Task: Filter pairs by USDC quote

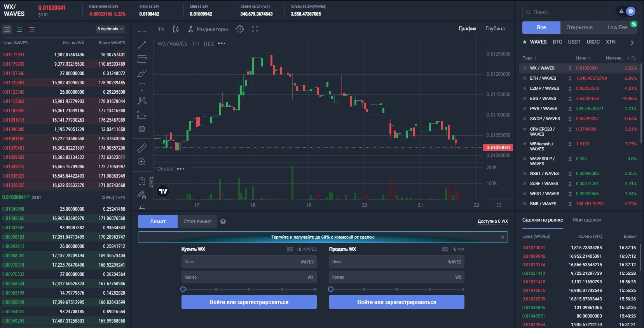Action: pos(593,42)
